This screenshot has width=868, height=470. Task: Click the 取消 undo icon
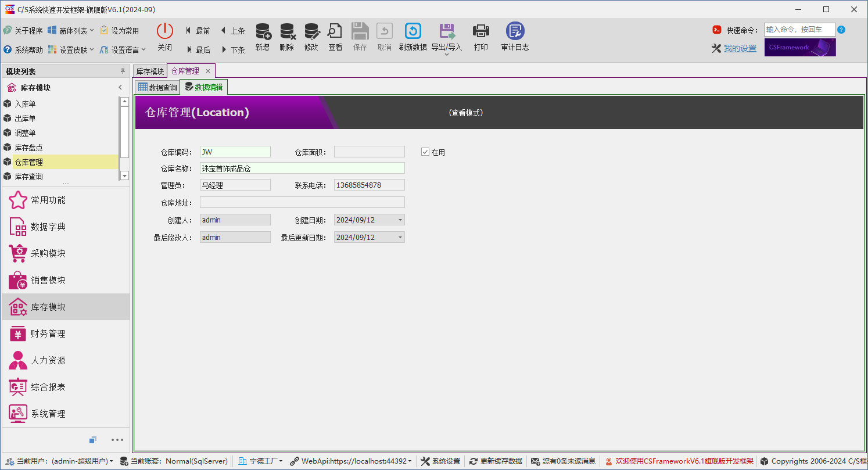(x=385, y=31)
